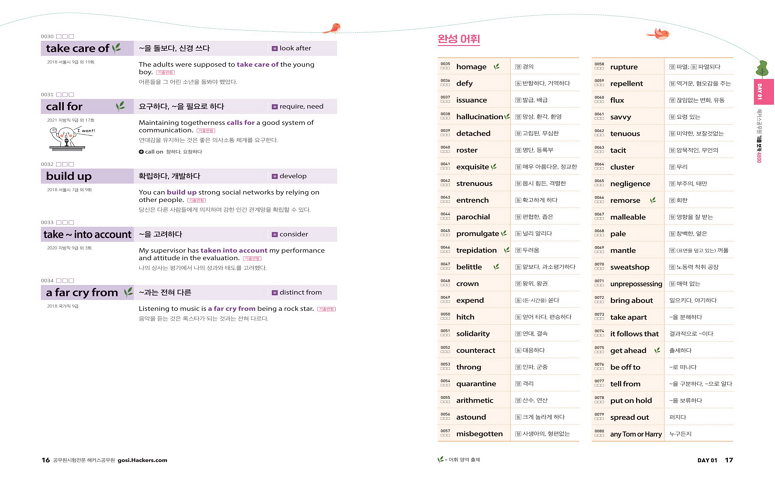Tick the small checkboxes left of 'homage'
The height and width of the screenshot is (480, 775).
coord(445,68)
